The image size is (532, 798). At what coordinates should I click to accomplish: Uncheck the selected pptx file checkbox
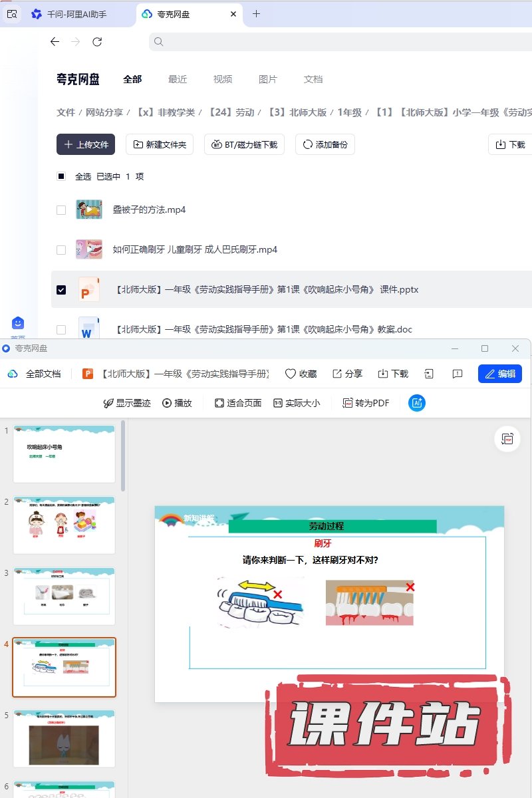[x=61, y=290]
